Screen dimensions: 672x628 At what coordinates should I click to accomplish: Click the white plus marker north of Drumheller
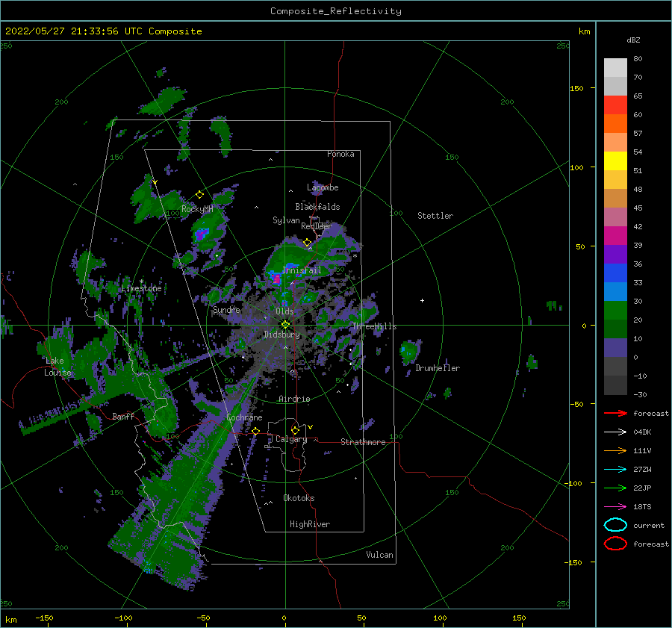pos(422,300)
